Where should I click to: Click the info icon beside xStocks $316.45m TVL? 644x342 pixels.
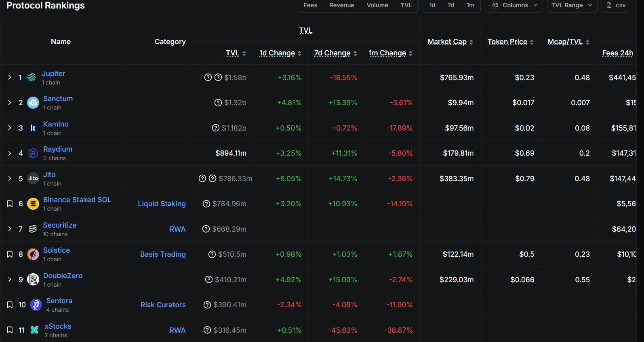207,330
